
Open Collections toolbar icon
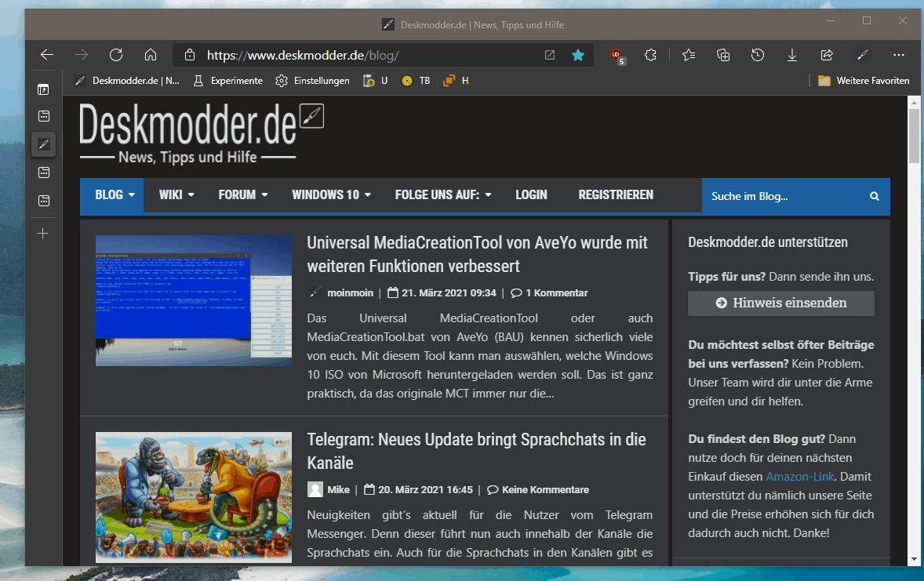click(x=723, y=55)
